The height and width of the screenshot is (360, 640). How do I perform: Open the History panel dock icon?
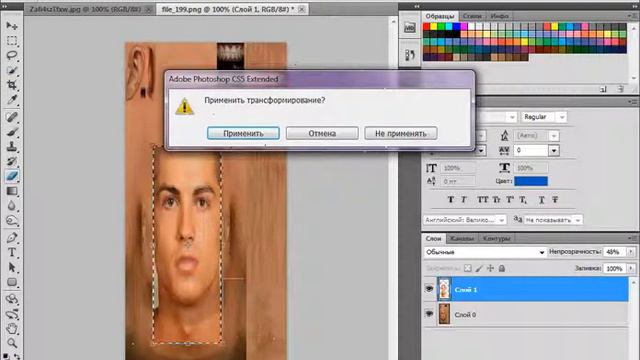pyautogui.click(x=409, y=55)
